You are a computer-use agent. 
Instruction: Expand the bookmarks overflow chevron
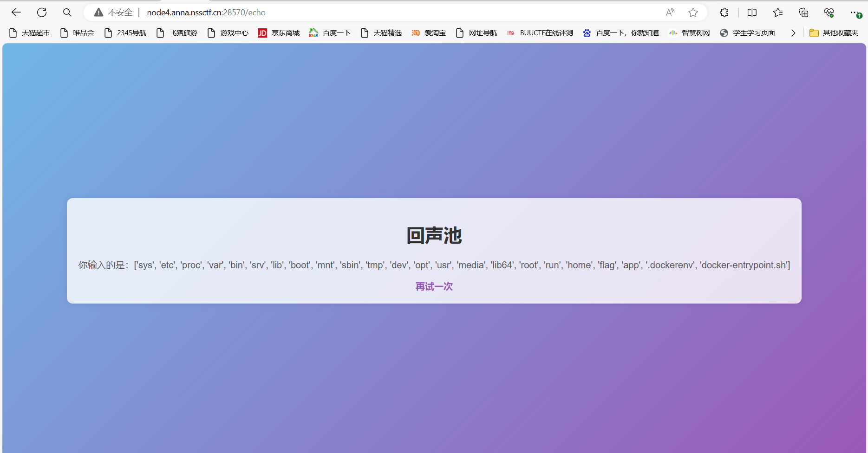(793, 33)
